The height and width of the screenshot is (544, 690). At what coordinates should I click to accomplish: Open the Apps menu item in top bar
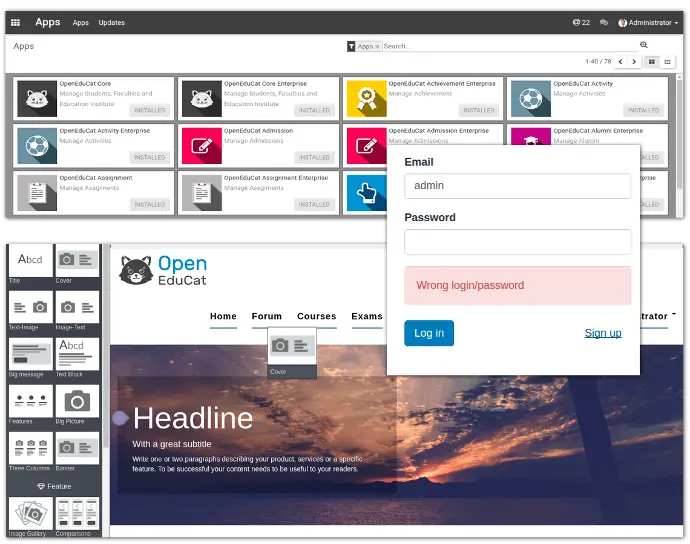click(81, 22)
